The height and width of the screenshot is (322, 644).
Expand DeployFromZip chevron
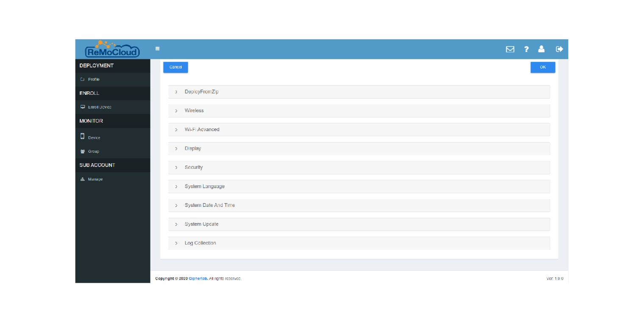click(176, 92)
